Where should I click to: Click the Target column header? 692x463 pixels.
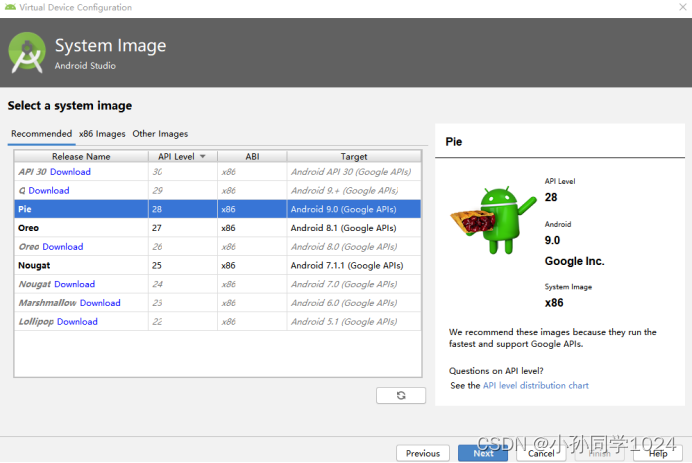coord(354,156)
